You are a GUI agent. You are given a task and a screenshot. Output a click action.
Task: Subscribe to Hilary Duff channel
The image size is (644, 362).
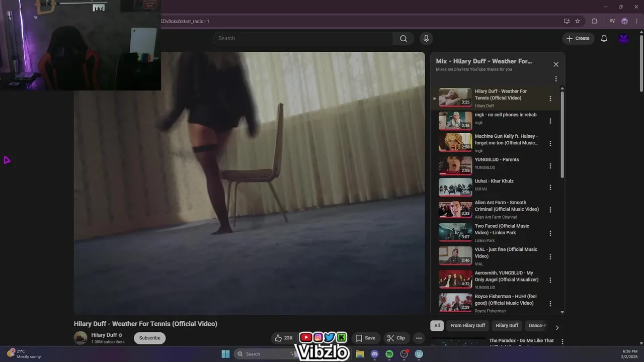point(149,338)
